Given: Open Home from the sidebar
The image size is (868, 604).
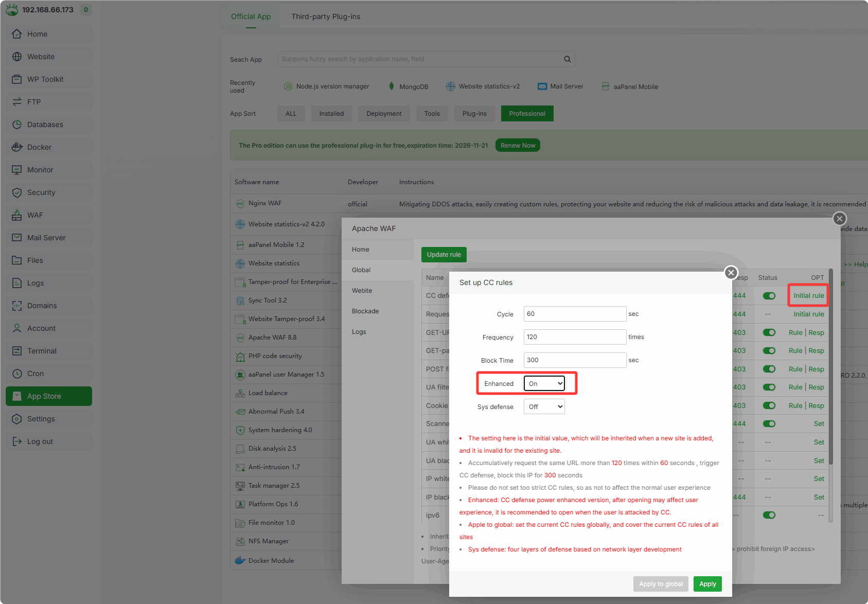Looking at the screenshot, I should point(49,34).
